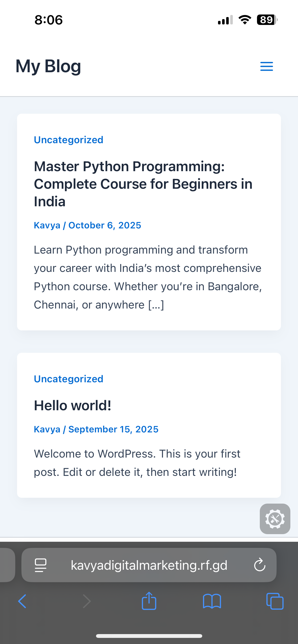Viewport: 298px width, 644px height.
Task: Open Safari bookmarks book icon
Action: coord(212,601)
